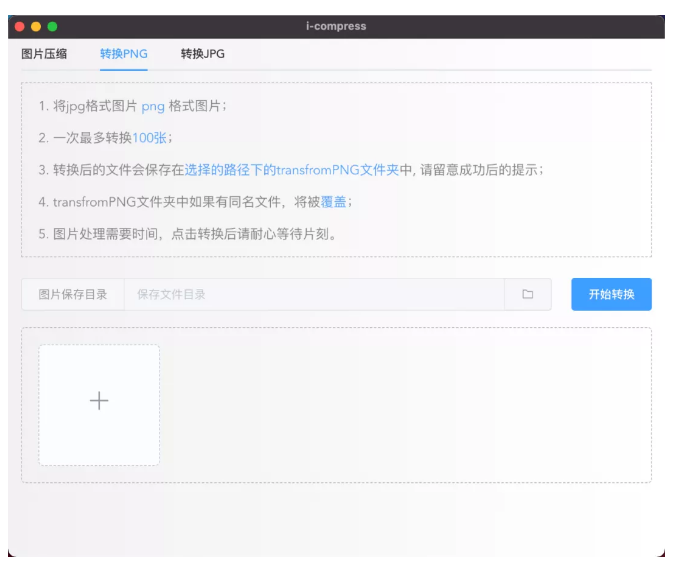Viewport: 687px width, 575px height.
Task: Click the 开始转换 button
Action: (x=611, y=294)
